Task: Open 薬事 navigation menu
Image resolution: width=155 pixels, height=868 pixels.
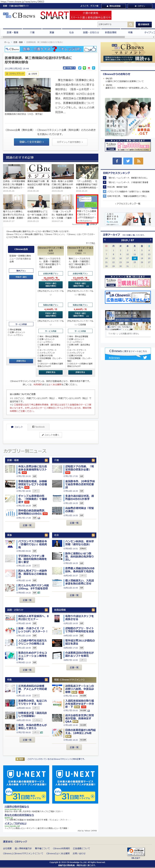Action: 52,32
